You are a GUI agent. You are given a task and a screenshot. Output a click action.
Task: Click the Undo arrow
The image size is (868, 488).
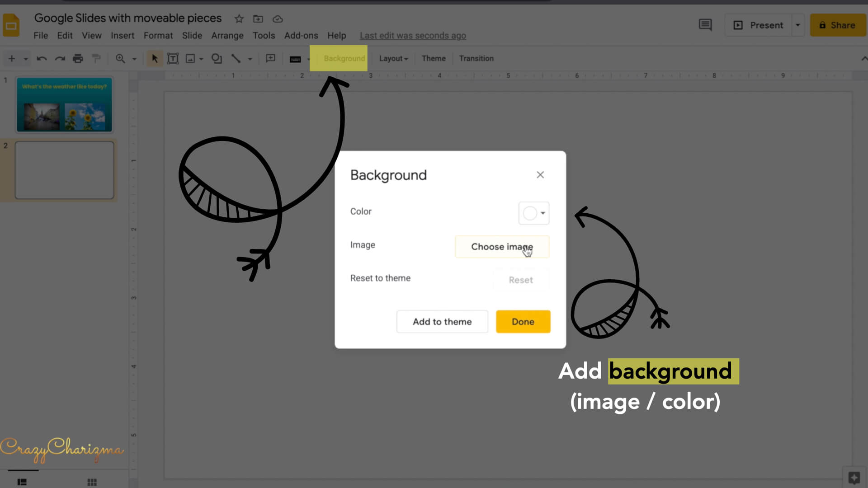click(x=42, y=59)
